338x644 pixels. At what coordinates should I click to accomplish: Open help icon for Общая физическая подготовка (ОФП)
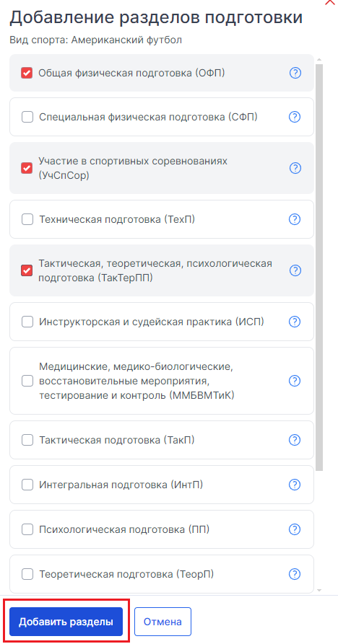(295, 73)
